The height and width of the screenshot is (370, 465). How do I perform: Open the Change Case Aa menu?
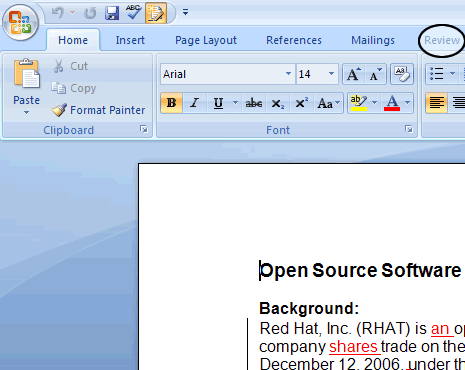pyautogui.click(x=328, y=103)
